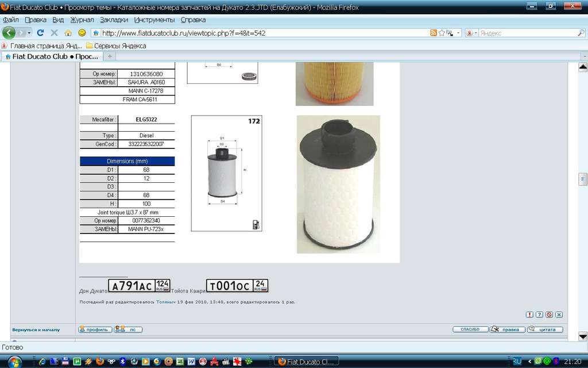Viewport: 588px width, 368px height.
Task: Click RU language indicator in tray
Action: pyautogui.click(x=517, y=361)
